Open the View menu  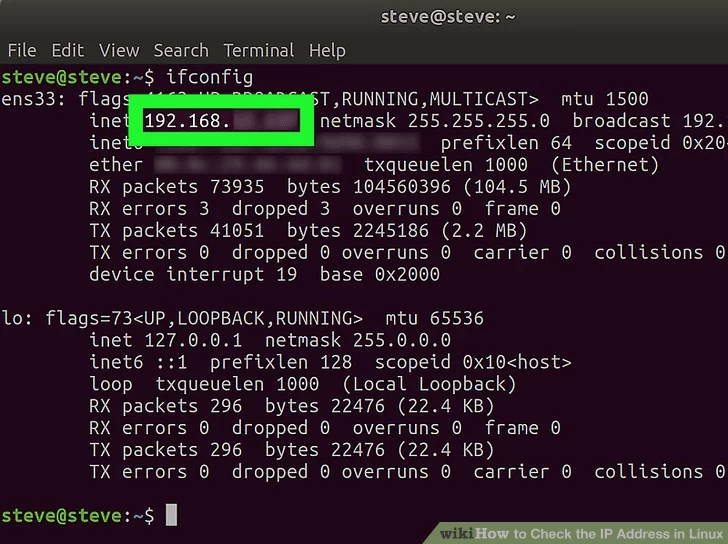click(119, 50)
